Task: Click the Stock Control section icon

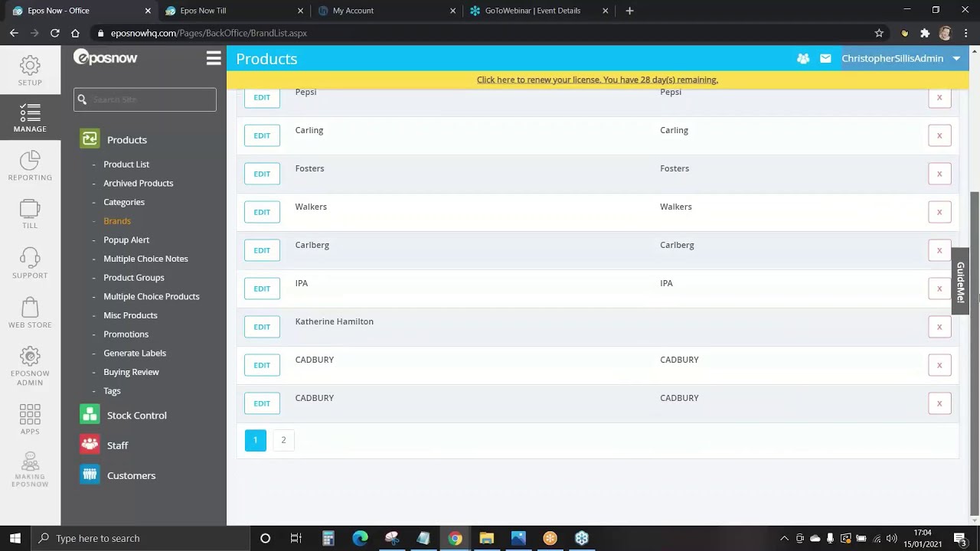Action: 90,415
